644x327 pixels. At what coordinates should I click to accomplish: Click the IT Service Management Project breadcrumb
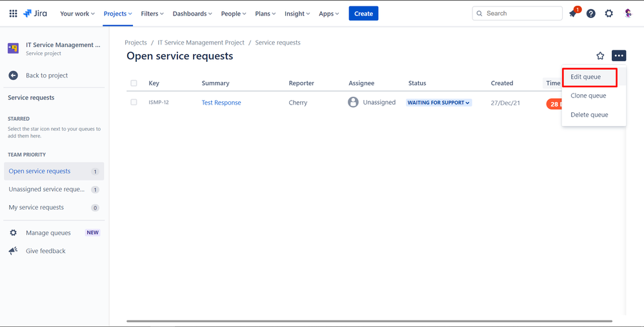point(201,43)
